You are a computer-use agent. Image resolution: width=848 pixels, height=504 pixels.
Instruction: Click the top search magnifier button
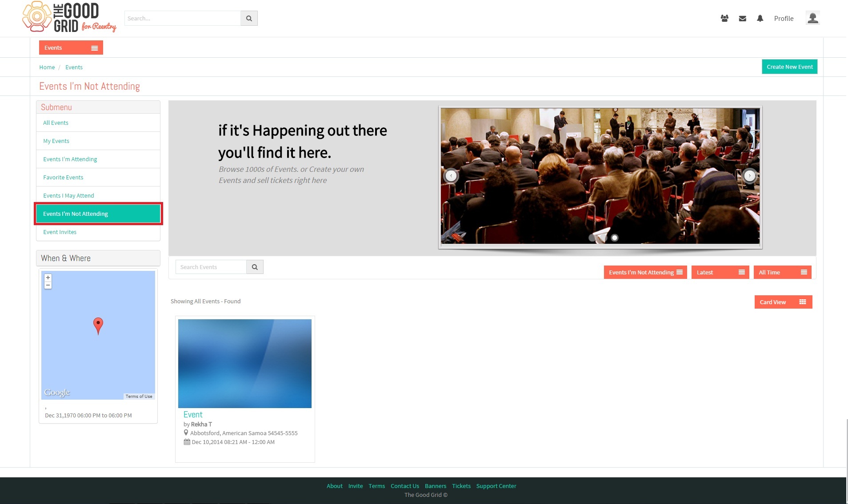(x=249, y=18)
